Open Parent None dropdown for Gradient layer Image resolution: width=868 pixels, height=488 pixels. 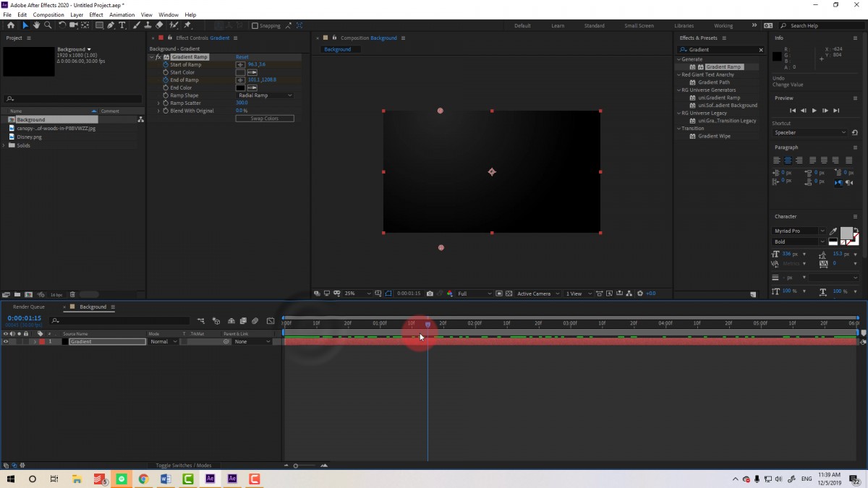coord(252,341)
